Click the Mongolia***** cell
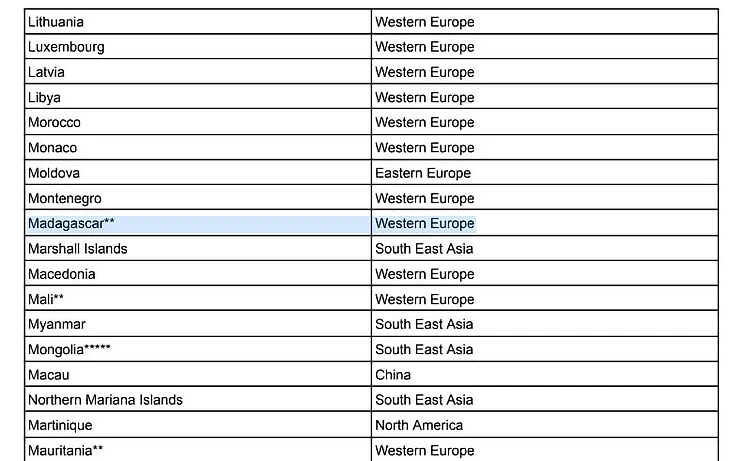 pos(198,349)
